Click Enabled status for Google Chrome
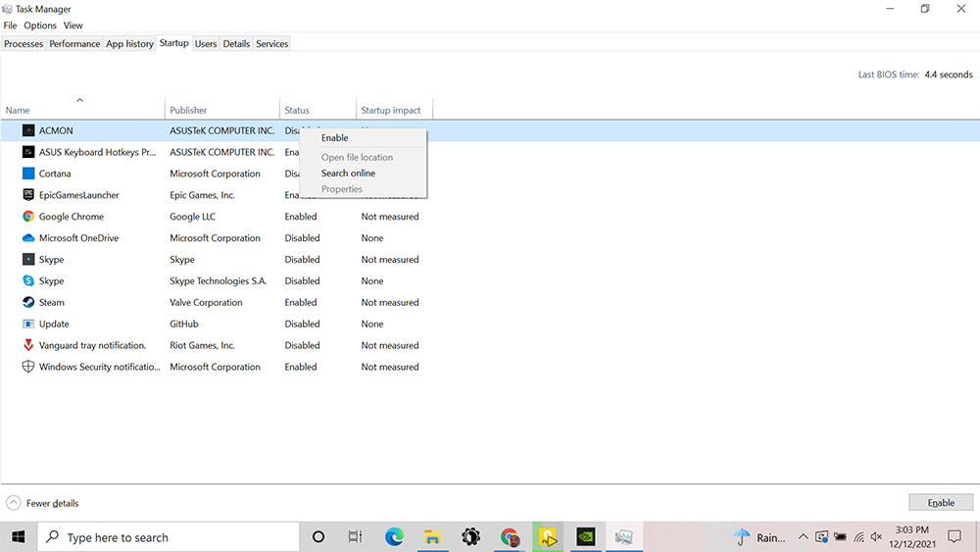The height and width of the screenshot is (552, 980). (301, 217)
